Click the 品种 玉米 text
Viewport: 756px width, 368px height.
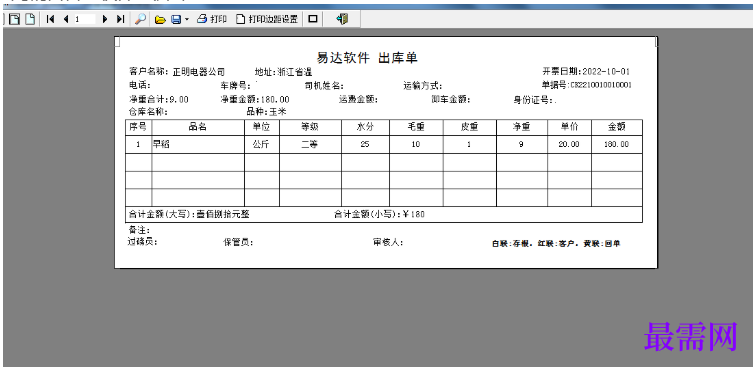point(266,112)
